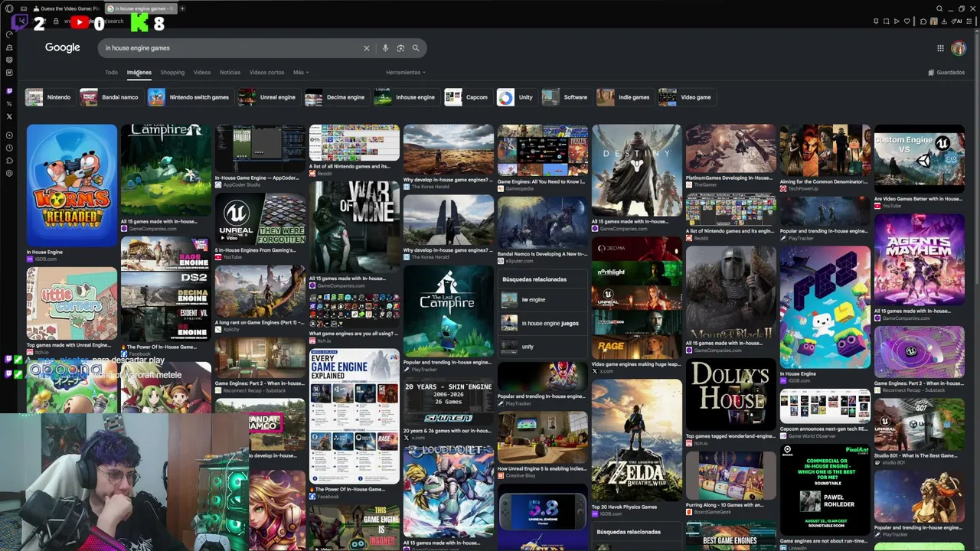Select the Imágenes tab
Screen dimensions: 980x551
tap(139, 73)
